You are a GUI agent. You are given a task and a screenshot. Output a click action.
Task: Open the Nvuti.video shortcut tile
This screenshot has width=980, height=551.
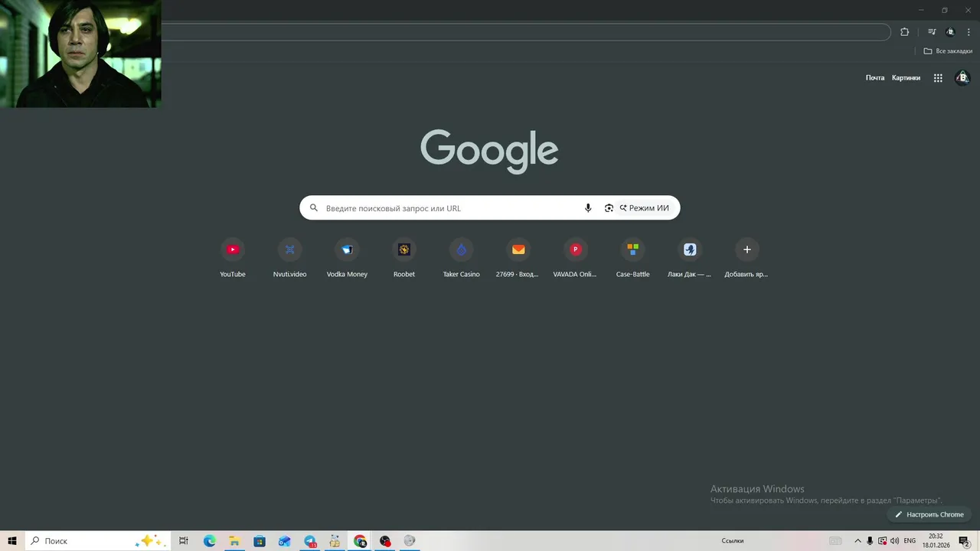tap(289, 258)
